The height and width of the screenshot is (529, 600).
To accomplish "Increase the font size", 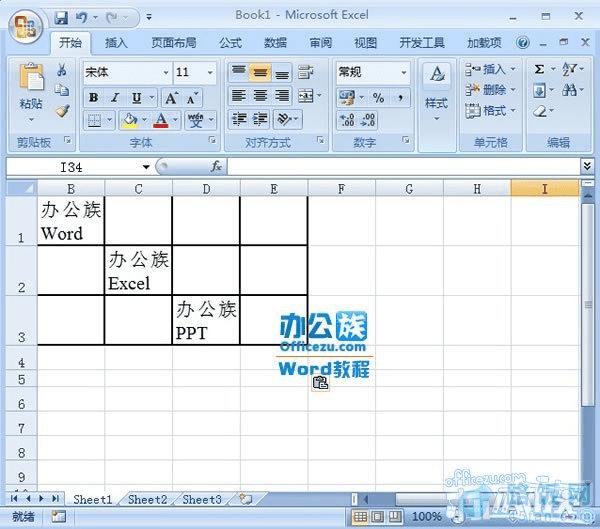I will [x=171, y=98].
